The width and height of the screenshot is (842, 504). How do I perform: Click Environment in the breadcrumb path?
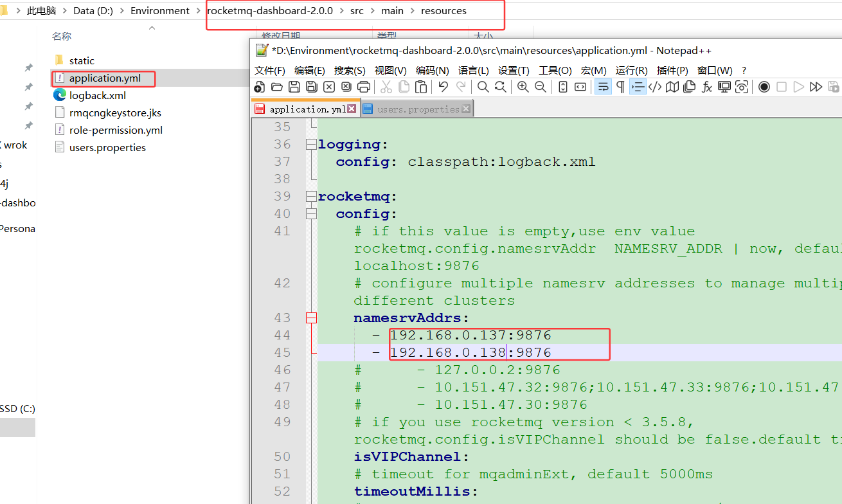(160, 11)
